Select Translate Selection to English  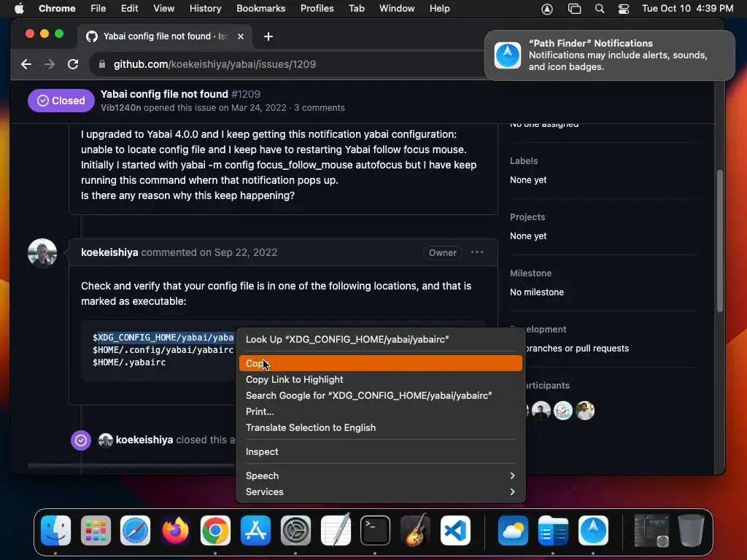pyautogui.click(x=381, y=427)
